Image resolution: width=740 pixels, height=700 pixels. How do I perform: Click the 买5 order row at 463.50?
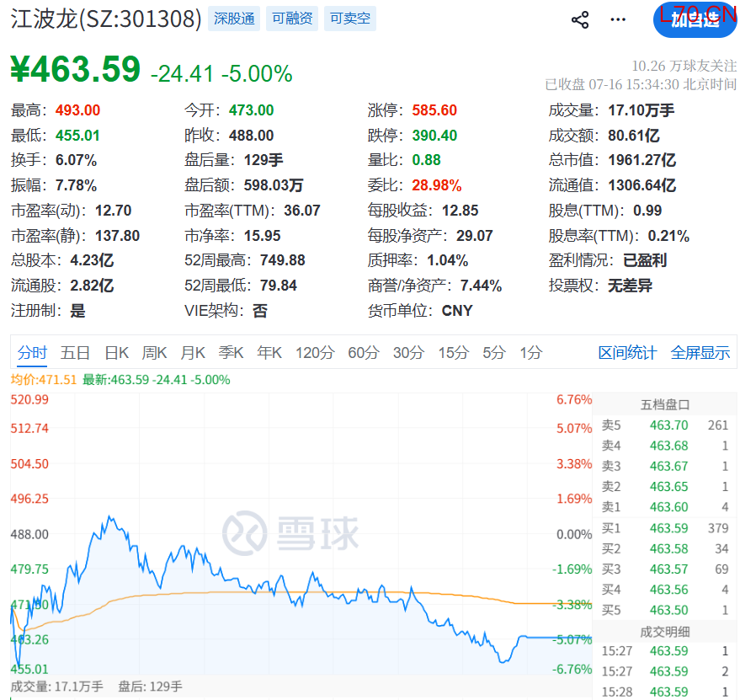point(665,610)
